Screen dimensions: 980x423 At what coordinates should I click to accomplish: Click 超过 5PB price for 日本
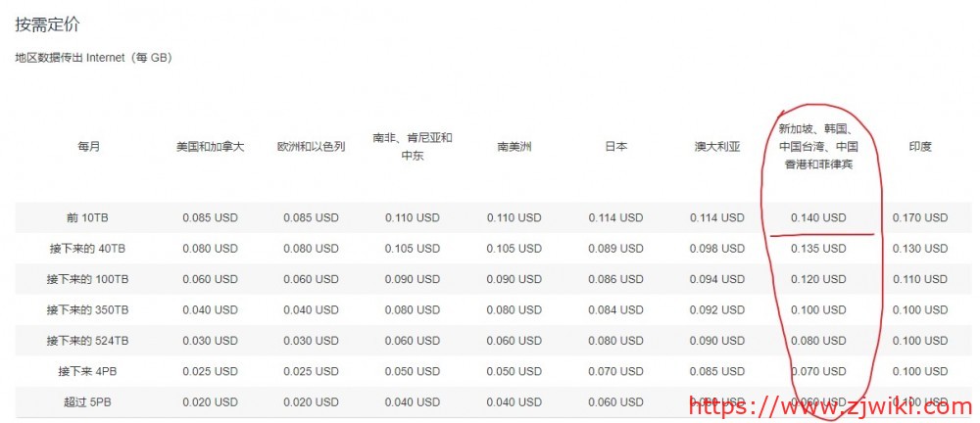pyautogui.click(x=615, y=402)
